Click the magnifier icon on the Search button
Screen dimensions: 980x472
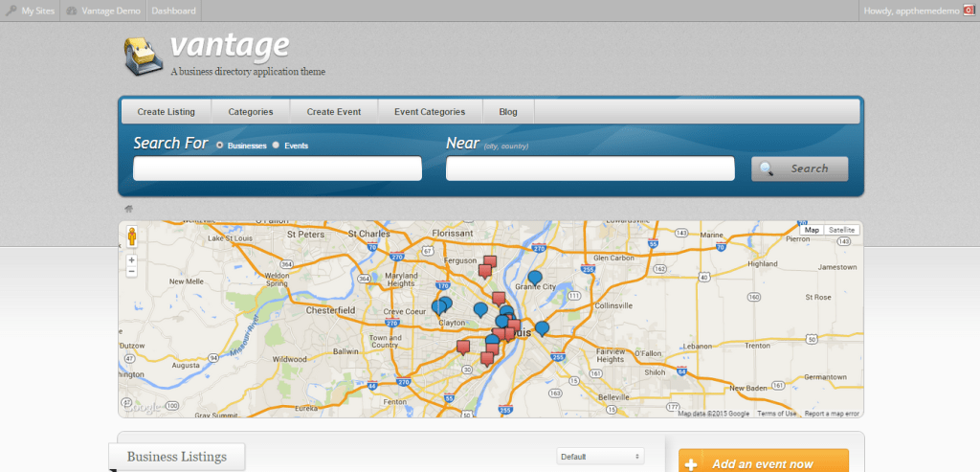coord(767,169)
